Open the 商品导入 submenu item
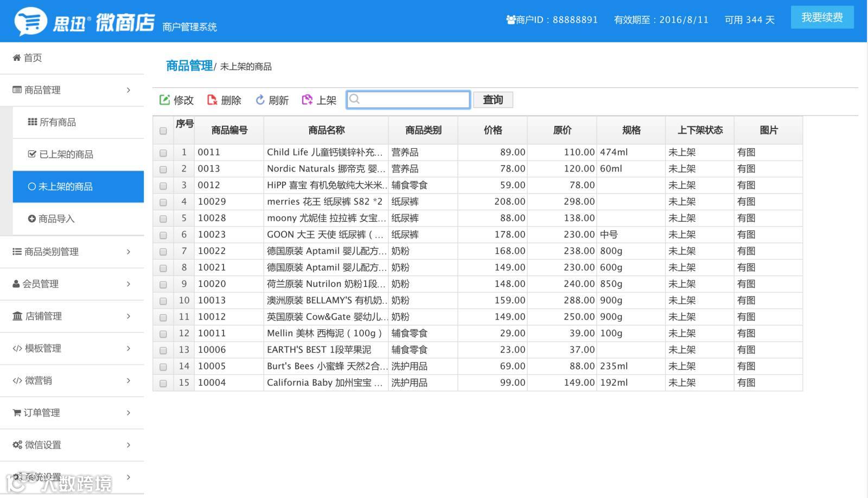 coord(78,219)
